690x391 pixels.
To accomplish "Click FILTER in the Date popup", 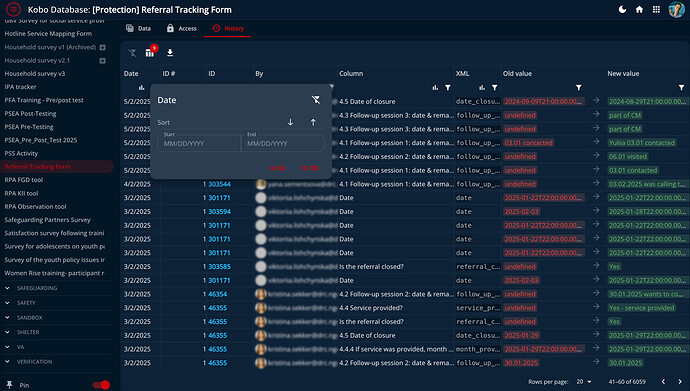I will (x=310, y=168).
